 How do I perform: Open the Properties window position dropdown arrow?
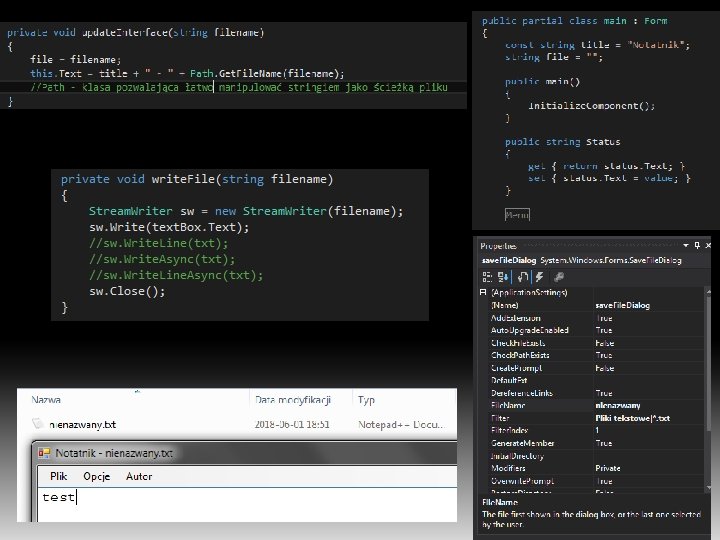(x=686, y=246)
